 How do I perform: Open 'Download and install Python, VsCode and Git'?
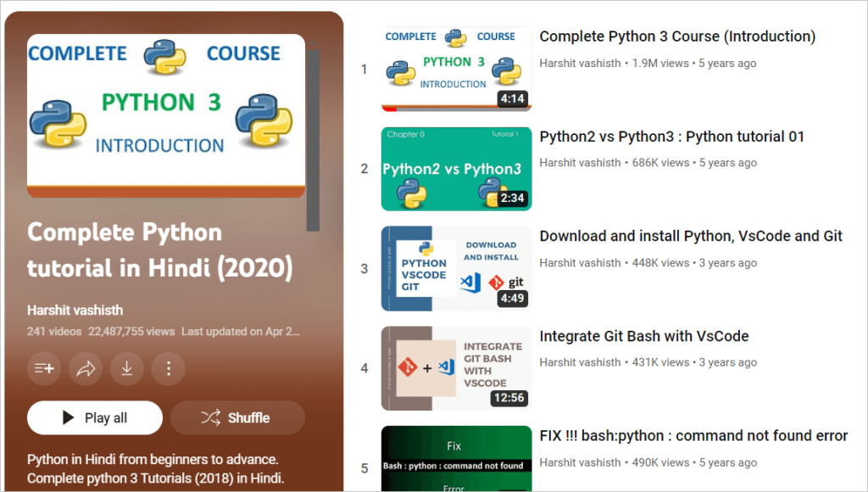pyautogui.click(x=691, y=236)
